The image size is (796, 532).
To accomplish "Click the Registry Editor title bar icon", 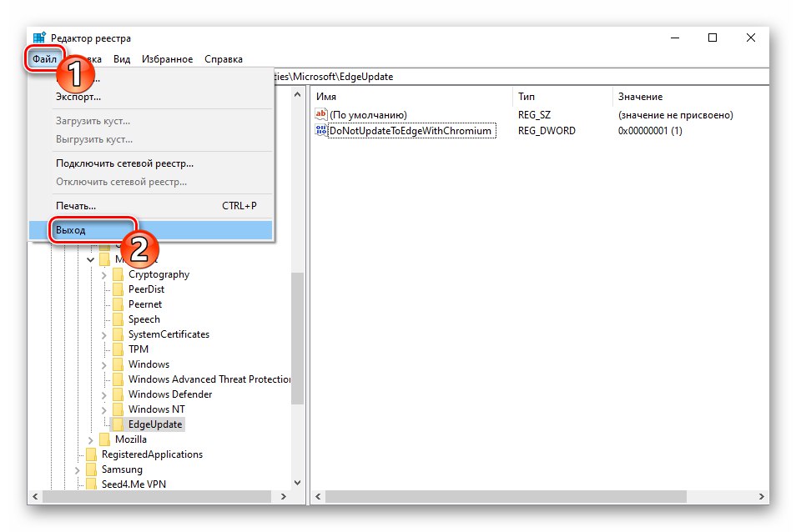I will (x=39, y=38).
